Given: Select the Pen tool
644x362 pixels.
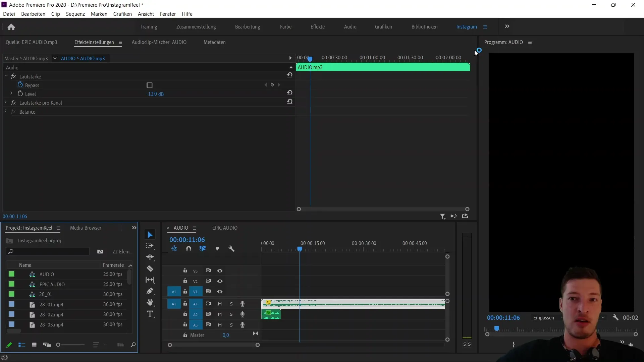Looking at the screenshot, I should (x=150, y=291).
